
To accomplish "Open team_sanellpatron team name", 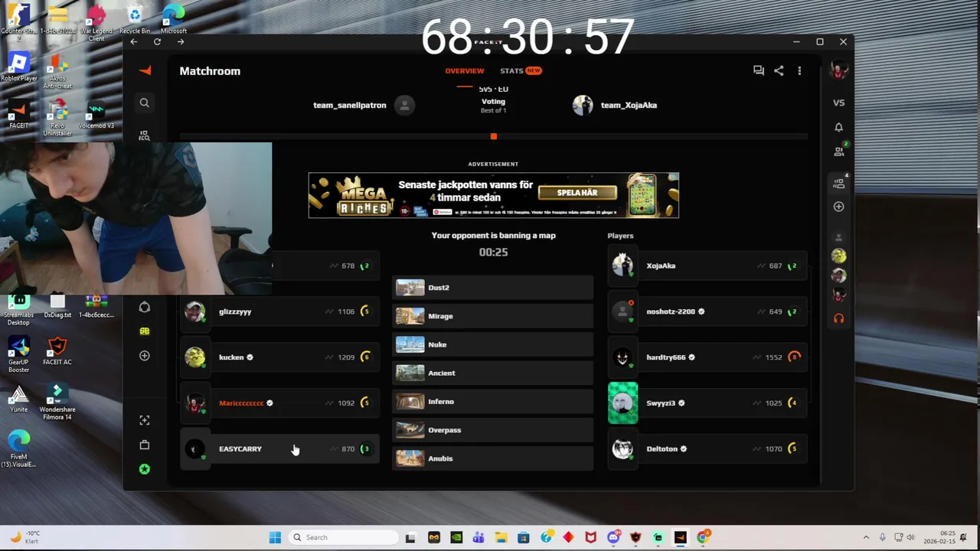I will tap(349, 105).
